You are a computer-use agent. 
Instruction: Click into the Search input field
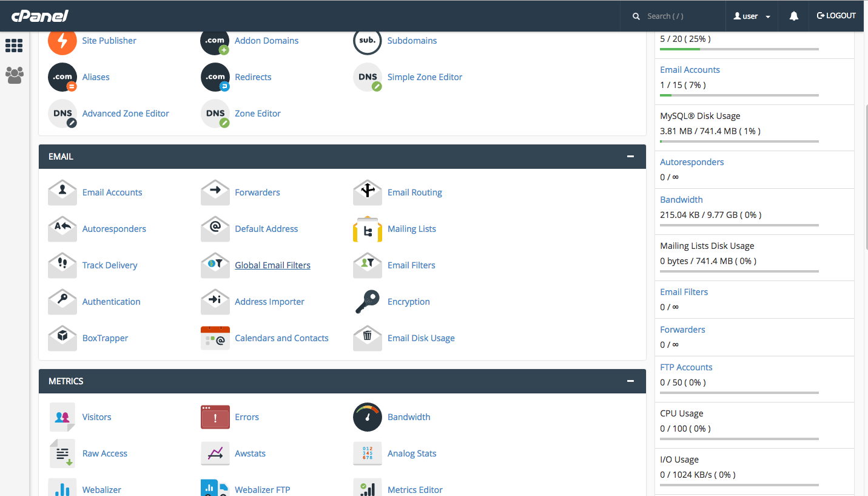(679, 16)
